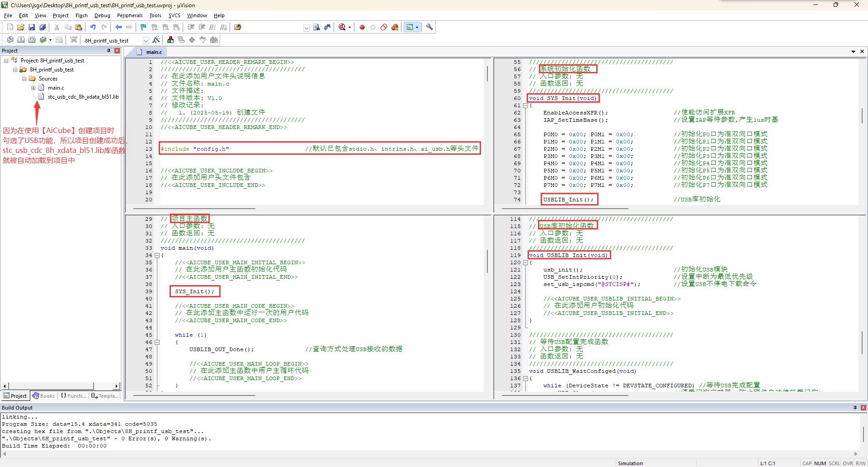868x467 pixels.
Task: Open debug find dropdown arrow
Action: [349, 27]
